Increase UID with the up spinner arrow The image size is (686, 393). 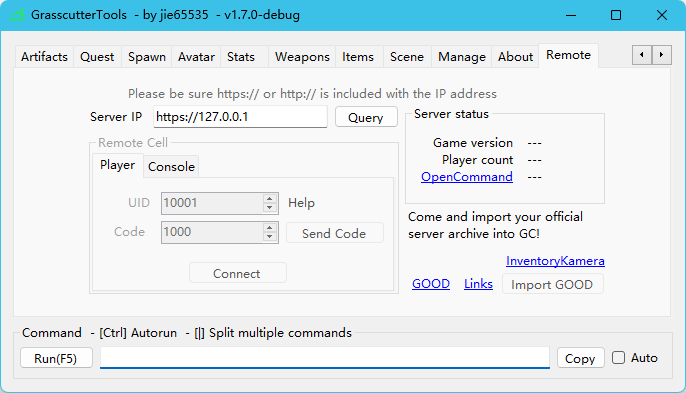(270, 199)
